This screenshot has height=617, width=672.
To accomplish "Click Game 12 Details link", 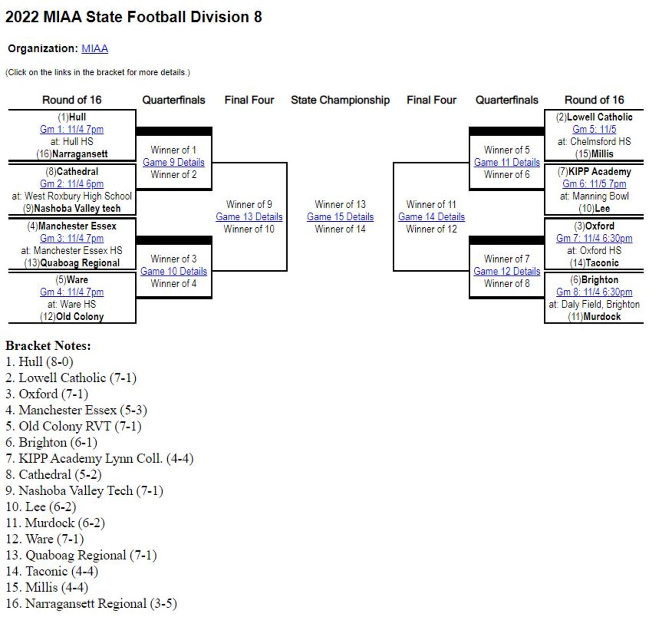I will 507,271.
